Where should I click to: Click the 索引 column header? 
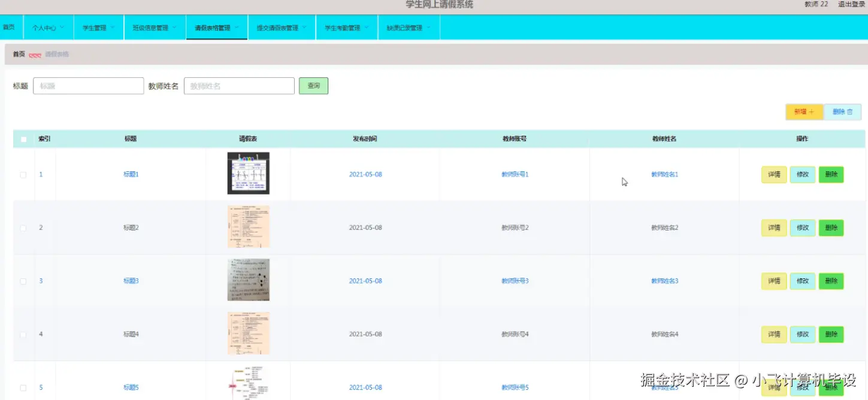click(44, 139)
